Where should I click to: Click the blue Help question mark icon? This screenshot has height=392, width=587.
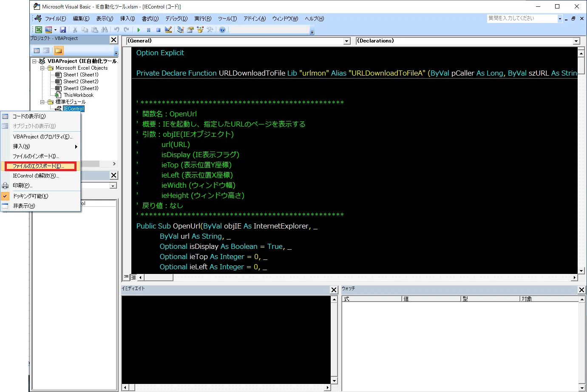tap(222, 30)
